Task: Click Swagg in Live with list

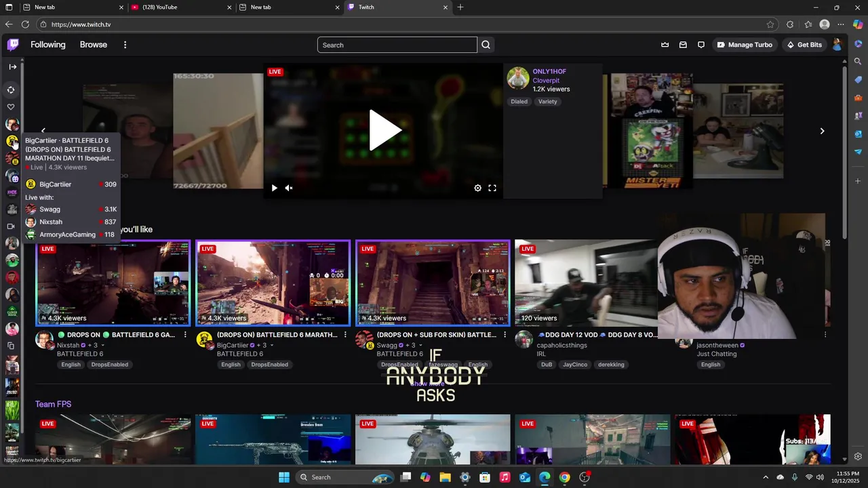Action: [71, 209]
